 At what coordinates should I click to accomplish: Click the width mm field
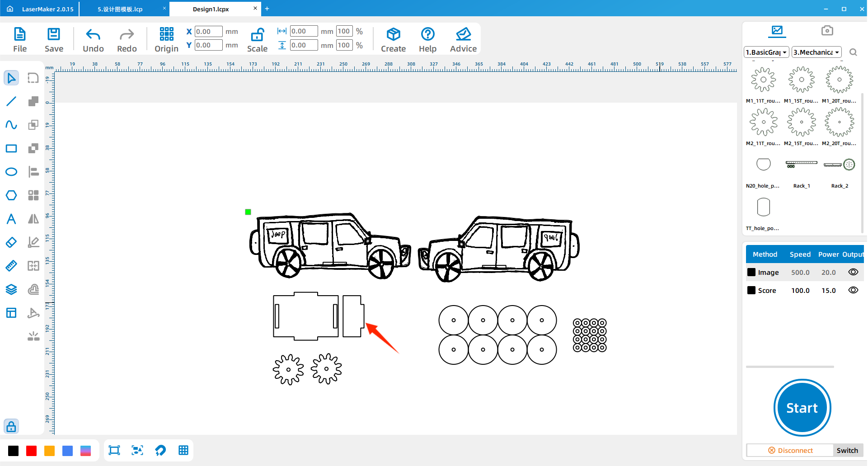(304, 31)
